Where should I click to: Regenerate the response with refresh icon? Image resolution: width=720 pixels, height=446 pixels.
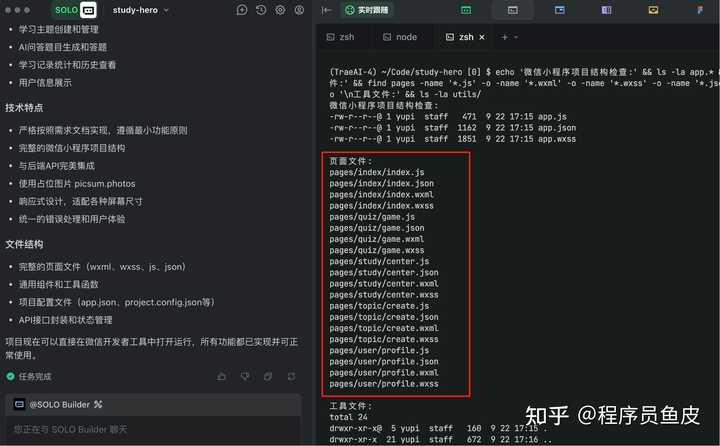(291, 377)
